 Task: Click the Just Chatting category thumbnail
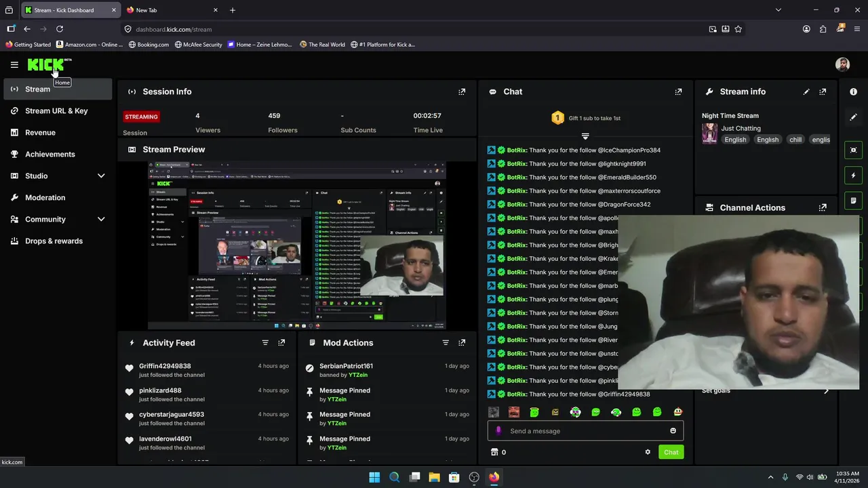[709, 134]
